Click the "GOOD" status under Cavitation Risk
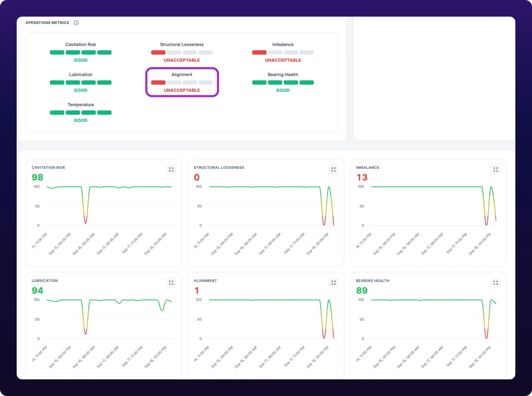 click(x=81, y=60)
